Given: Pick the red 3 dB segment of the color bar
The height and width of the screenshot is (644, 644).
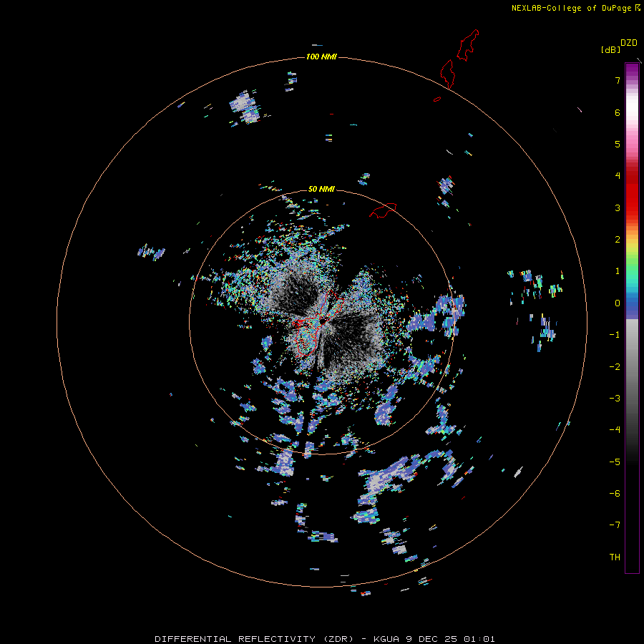Looking at the screenshot, I should 632,208.
